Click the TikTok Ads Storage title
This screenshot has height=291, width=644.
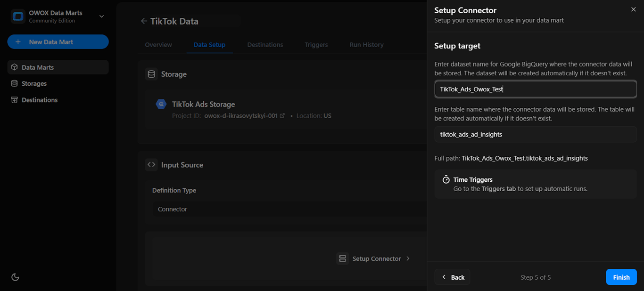(203, 104)
